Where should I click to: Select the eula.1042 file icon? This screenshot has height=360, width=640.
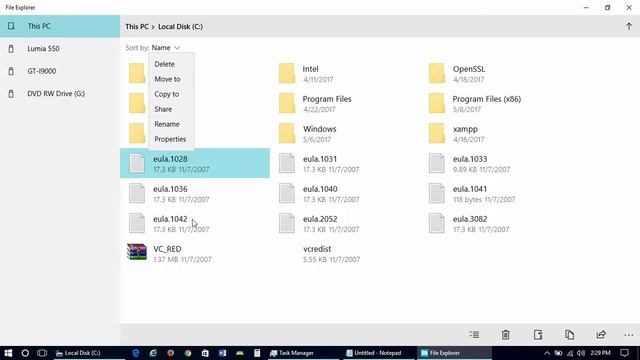pos(137,223)
